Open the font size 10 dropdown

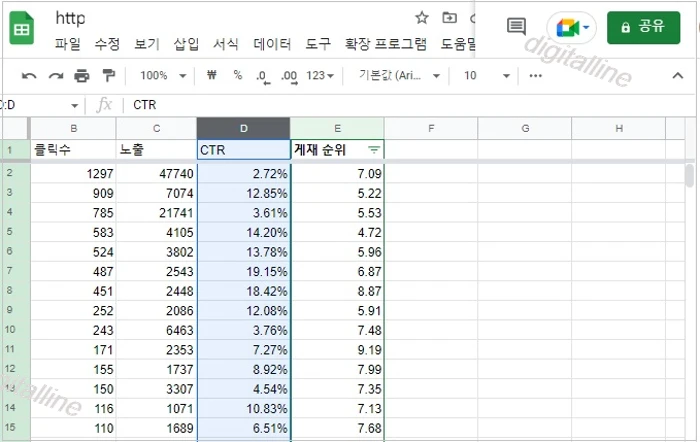487,75
